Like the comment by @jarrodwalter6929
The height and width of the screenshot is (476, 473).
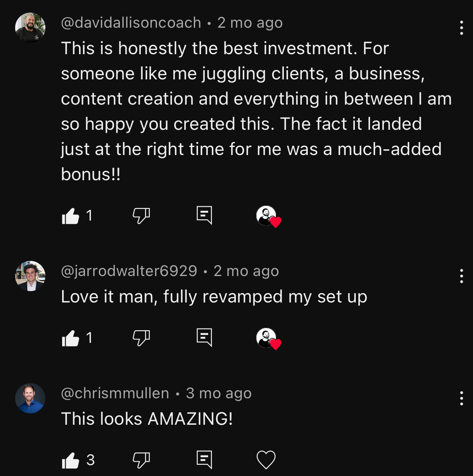click(x=71, y=338)
